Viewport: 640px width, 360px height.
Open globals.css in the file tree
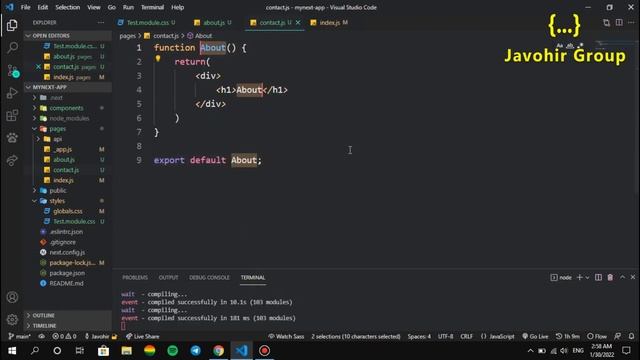tap(68, 211)
